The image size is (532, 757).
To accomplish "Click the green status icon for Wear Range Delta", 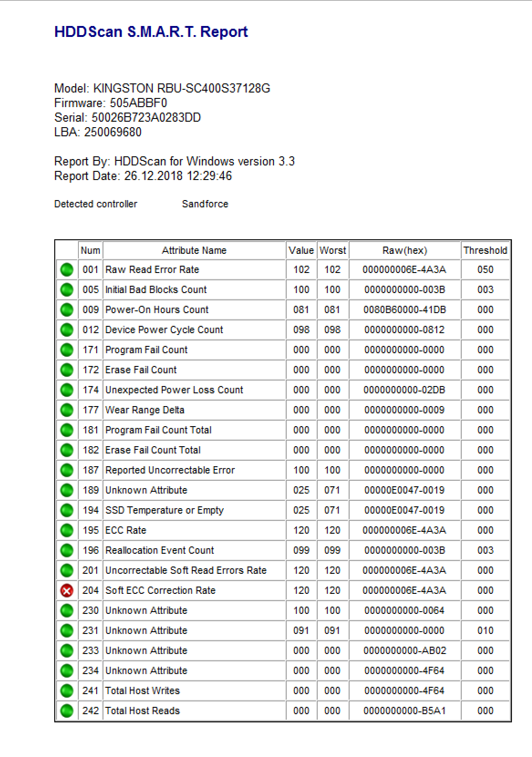I will pos(67,410).
